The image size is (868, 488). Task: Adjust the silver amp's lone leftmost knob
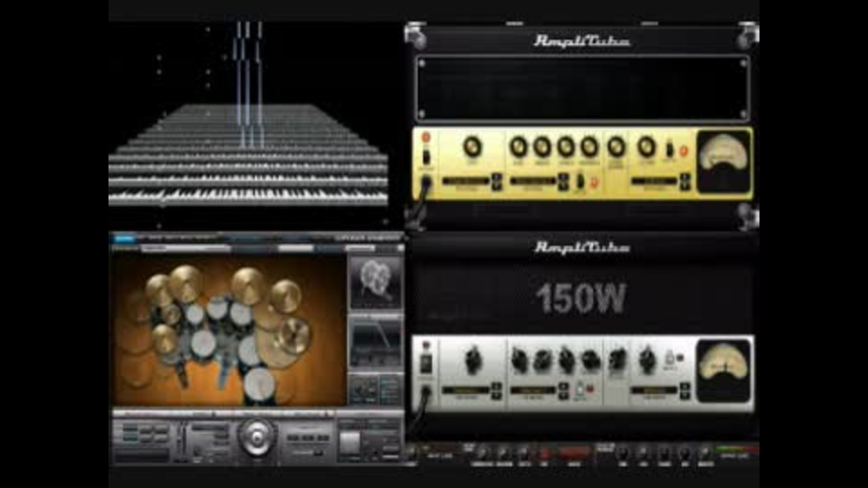(x=473, y=360)
